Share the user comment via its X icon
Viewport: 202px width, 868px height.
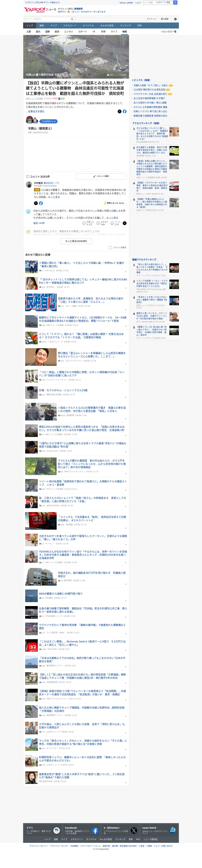pyautogui.click(x=125, y=223)
